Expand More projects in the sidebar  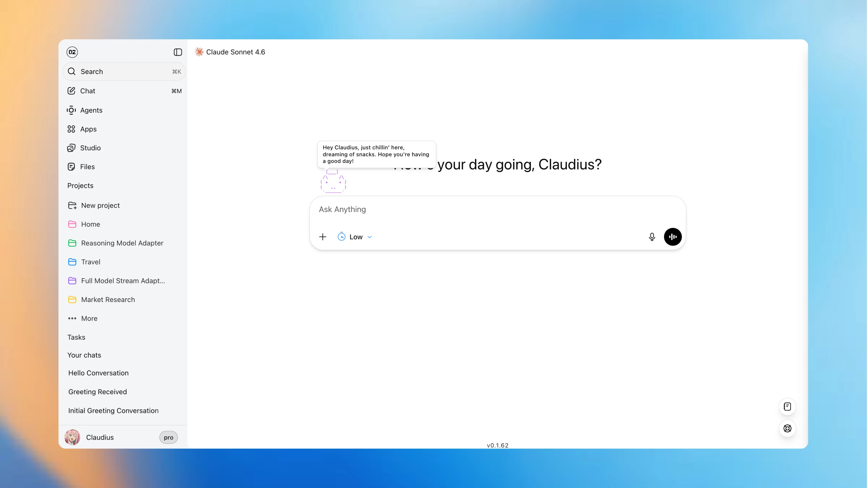[89, 318]
